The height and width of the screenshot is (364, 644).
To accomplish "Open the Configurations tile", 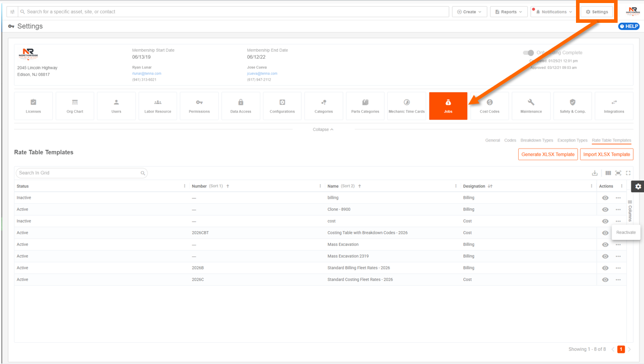I will tap(282, 106).
